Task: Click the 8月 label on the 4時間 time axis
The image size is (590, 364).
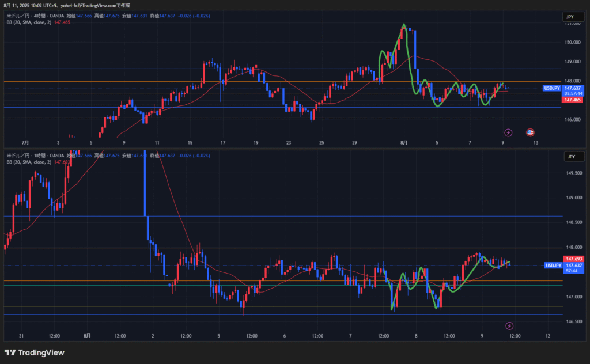Action: tap(404, 143)
